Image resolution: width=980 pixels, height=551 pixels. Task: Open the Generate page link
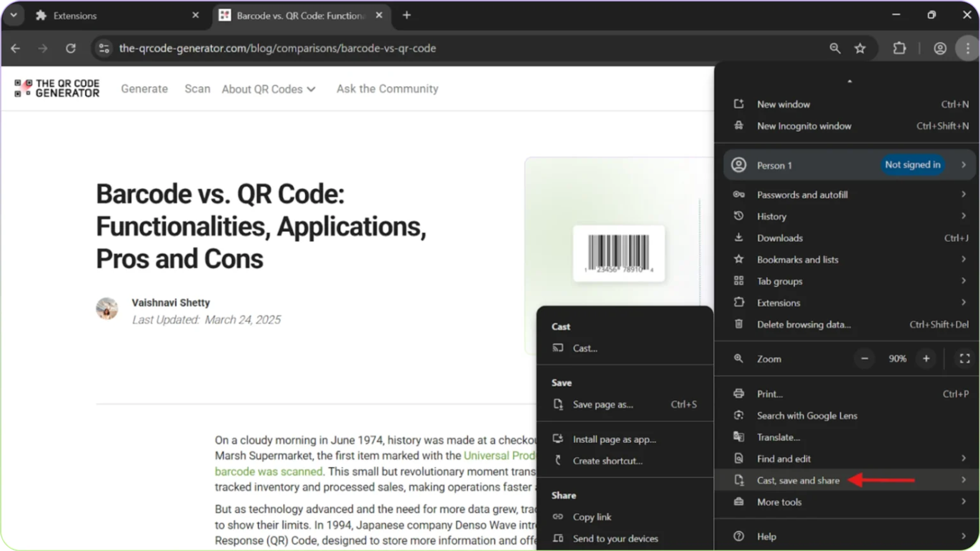tap(144, 89)
